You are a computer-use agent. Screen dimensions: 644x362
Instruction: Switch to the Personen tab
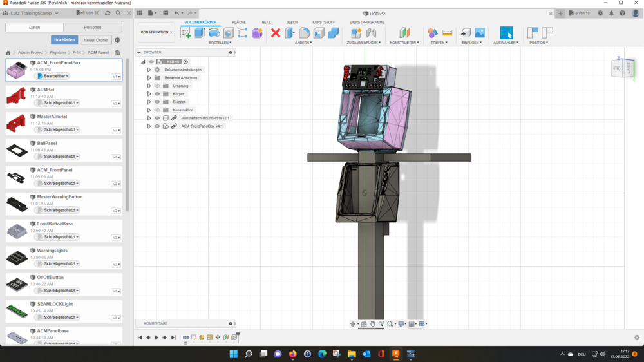[92, 27]
